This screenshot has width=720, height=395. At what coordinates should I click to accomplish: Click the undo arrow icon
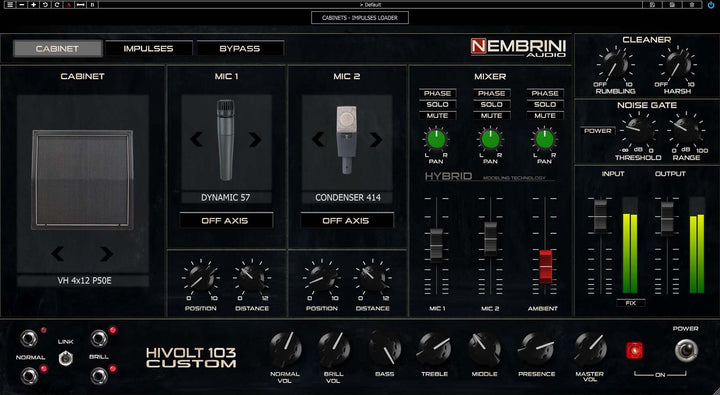coord(45,5)
